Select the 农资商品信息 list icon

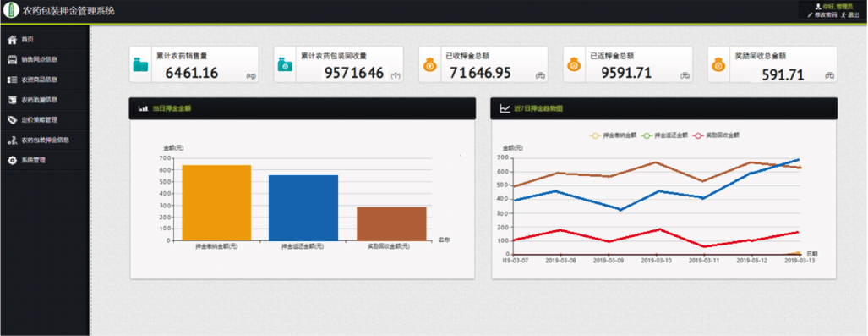12,80
